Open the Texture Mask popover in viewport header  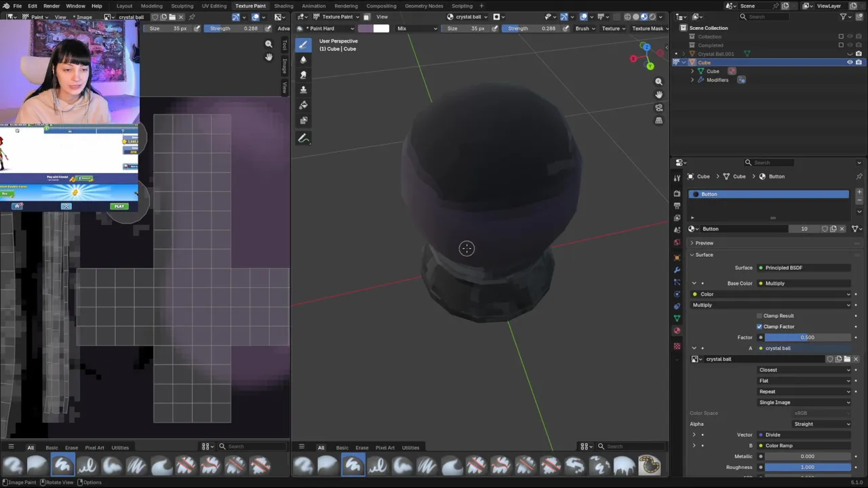tap(650, 28)
